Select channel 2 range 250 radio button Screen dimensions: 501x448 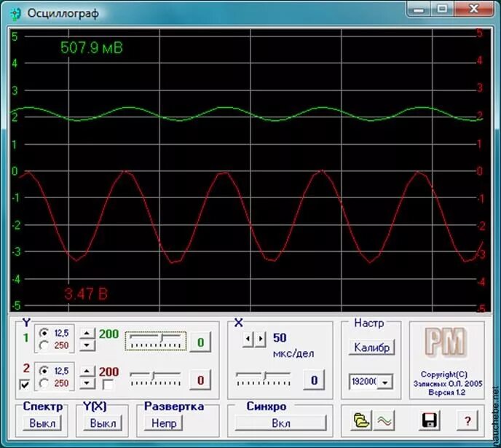[44, 383]
